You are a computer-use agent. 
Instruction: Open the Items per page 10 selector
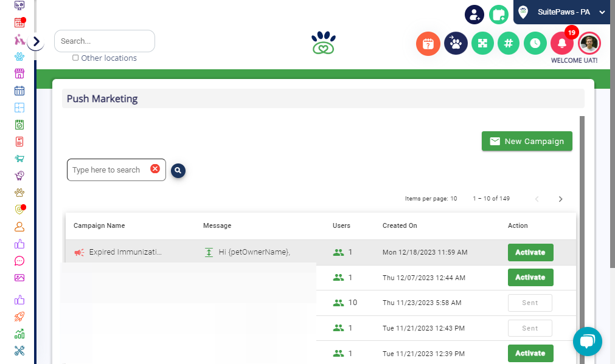point(431,199)
